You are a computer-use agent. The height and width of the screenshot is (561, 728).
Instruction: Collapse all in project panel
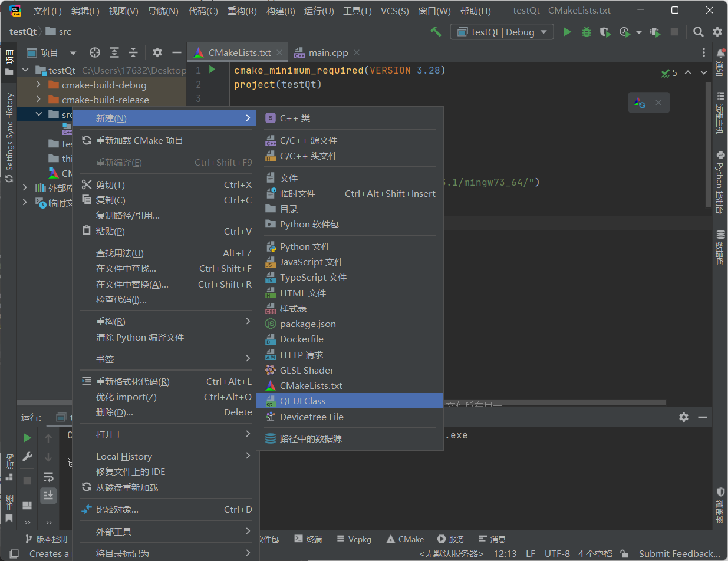(x=134, y=52)
